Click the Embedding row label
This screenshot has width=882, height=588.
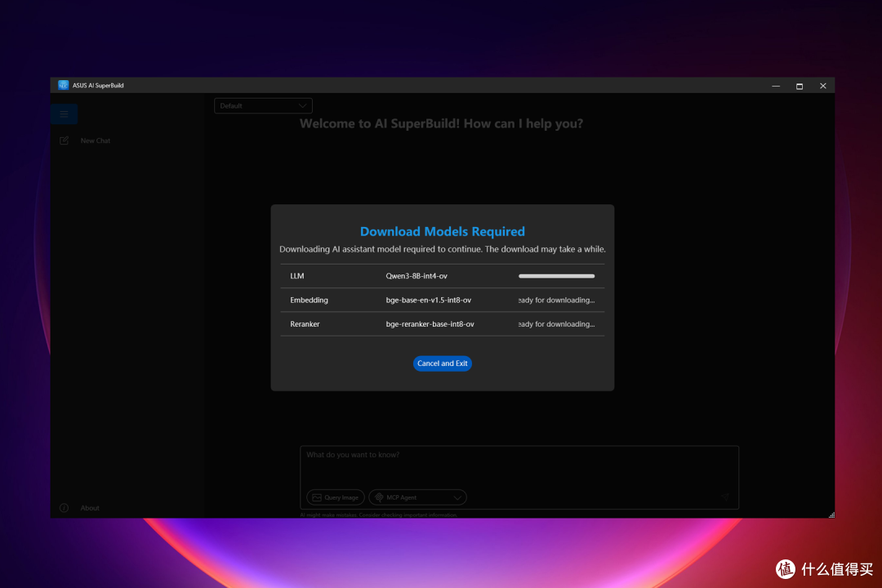tap(309, 301)
